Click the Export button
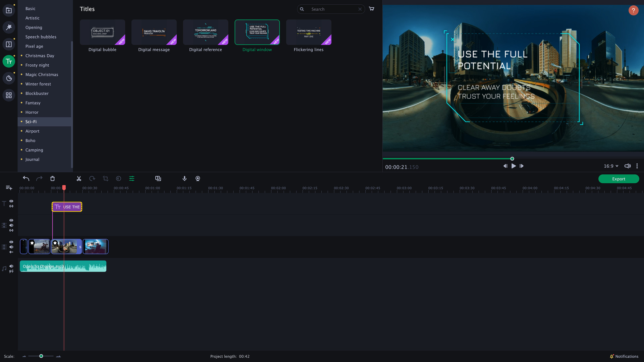Viewport: 644px width, 362px height. [618, 179]
